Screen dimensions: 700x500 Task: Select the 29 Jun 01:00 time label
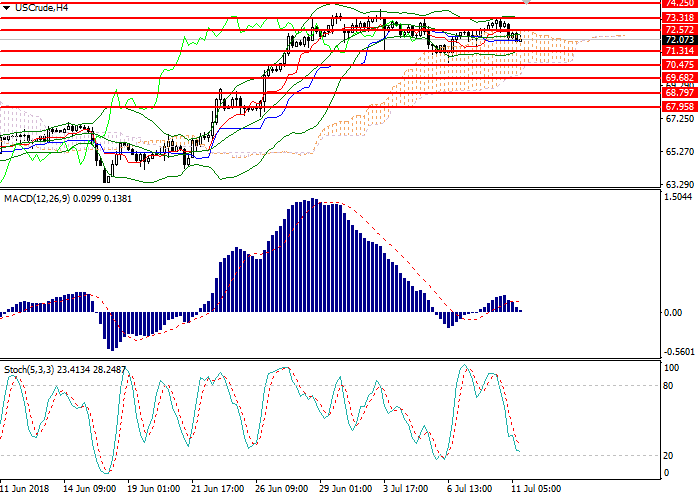[346, 489]
